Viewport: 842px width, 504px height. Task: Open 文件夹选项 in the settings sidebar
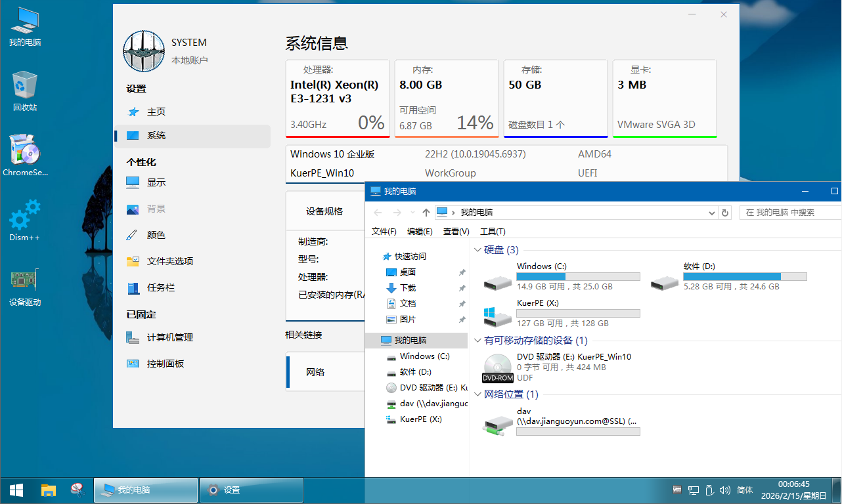click(169, 261)
